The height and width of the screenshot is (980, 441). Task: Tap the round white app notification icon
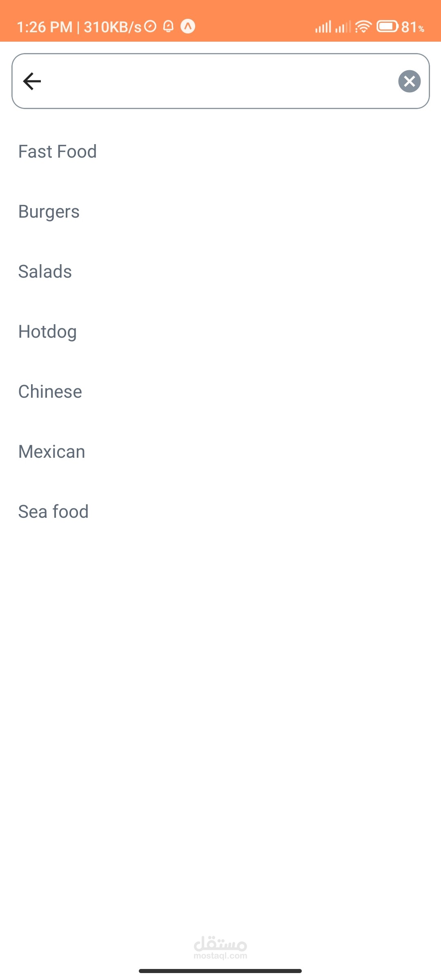coord(188,27)
